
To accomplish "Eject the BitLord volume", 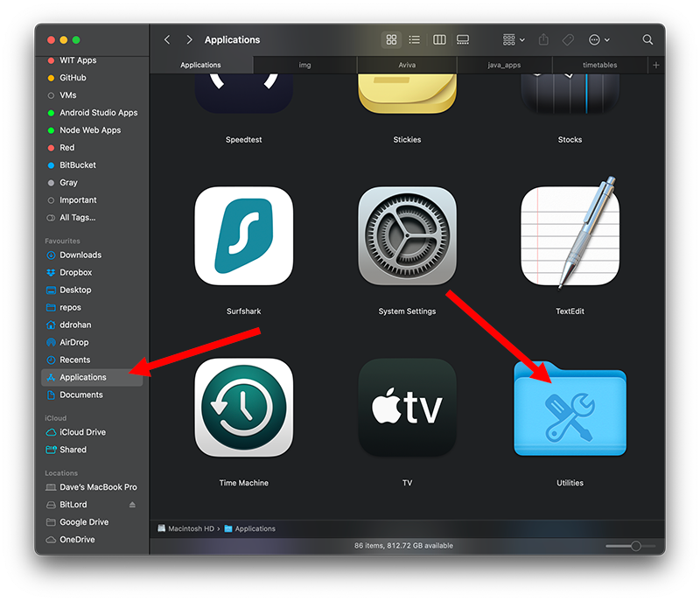I will coord(133,505).
